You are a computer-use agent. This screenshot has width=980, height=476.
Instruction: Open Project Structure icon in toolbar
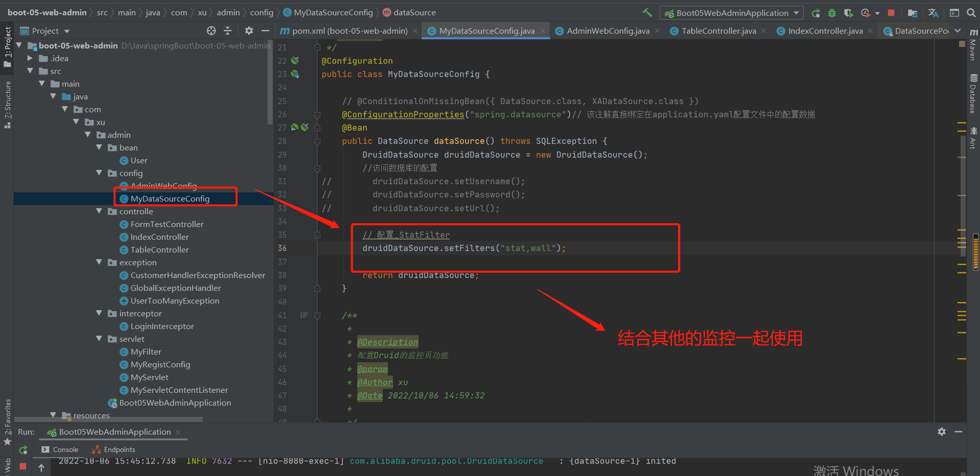point(913,13)
